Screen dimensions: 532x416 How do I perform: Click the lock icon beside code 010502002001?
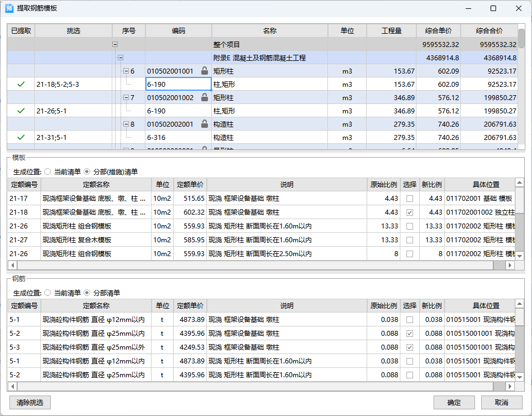205,124
